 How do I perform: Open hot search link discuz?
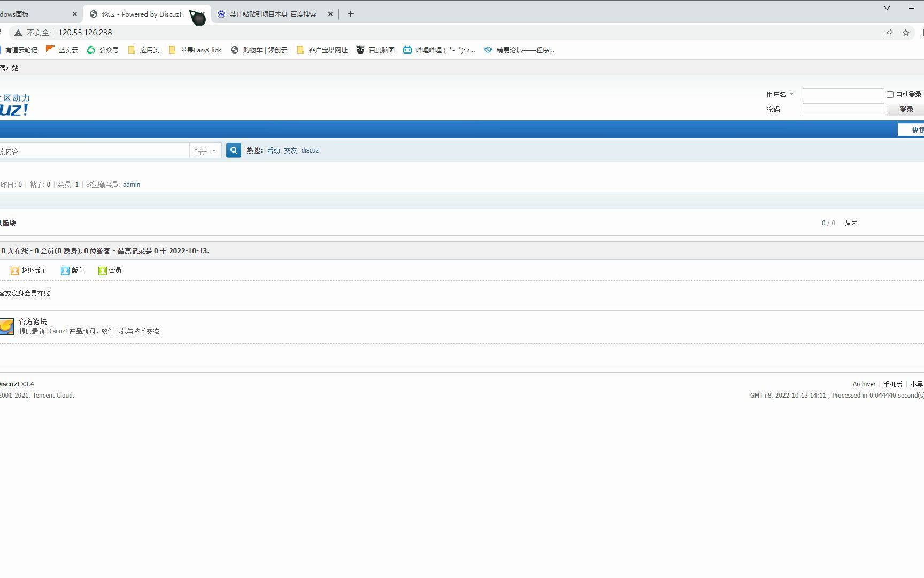310,150
